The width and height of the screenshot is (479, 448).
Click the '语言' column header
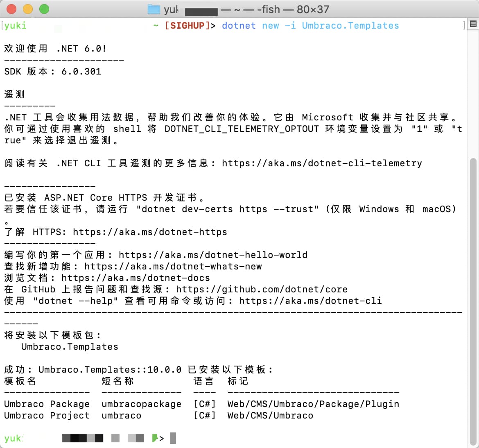(203, 381)
